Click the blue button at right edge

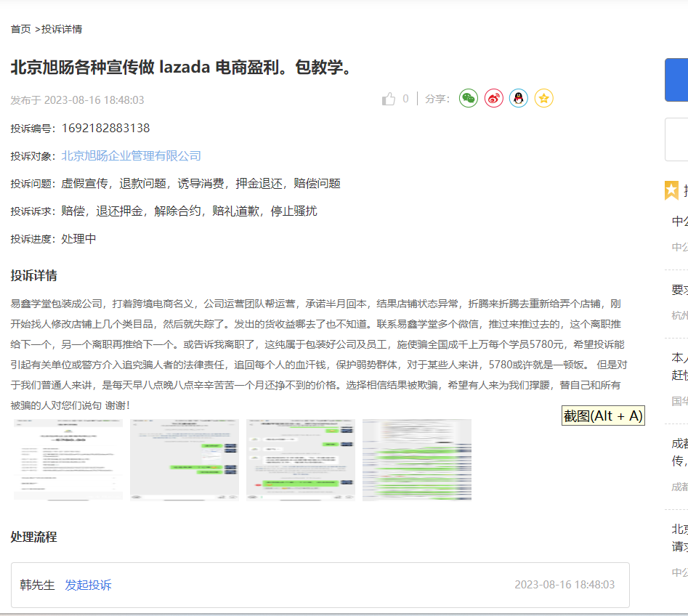(x=676, y=80)
